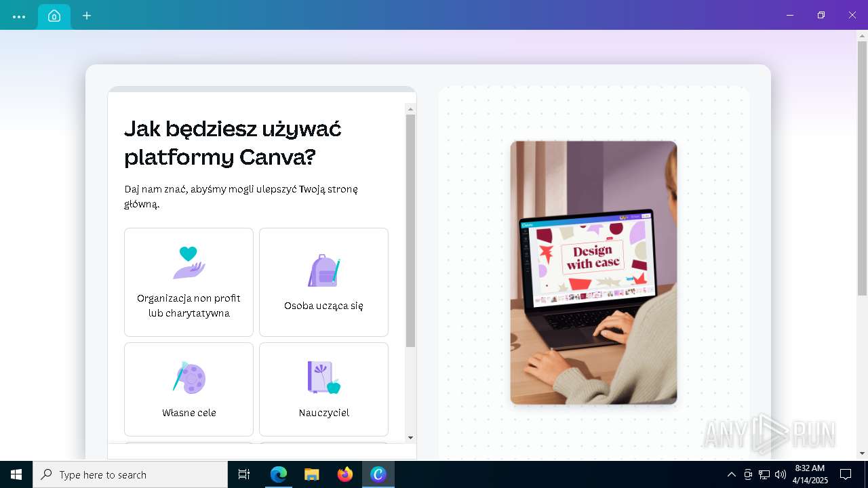Click the inner panel scrollbar thumb

tap(410, 230)
